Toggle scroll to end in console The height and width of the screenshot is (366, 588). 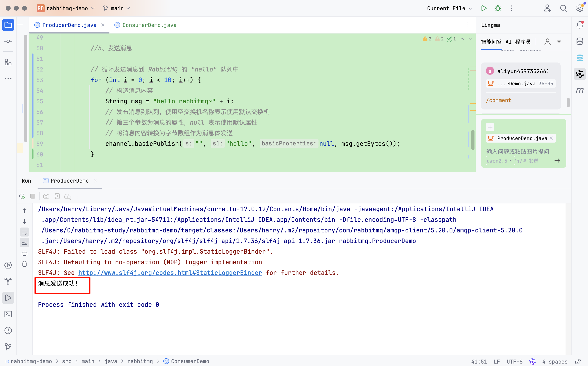click(24, 243)
